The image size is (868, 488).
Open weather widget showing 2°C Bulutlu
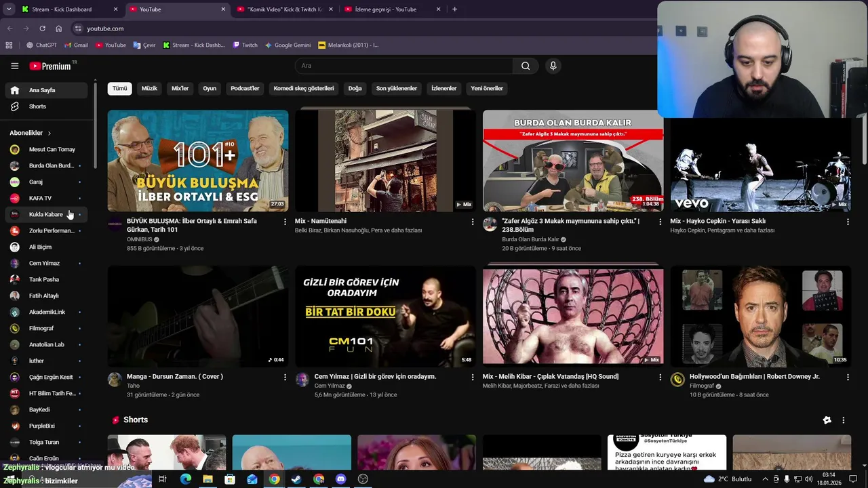click(728, 479)
